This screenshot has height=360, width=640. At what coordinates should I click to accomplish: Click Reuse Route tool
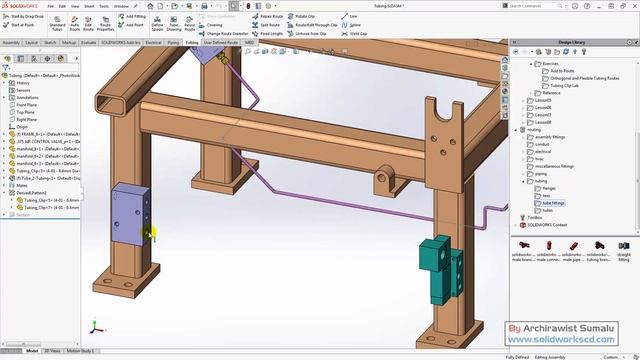pos(189,24)
